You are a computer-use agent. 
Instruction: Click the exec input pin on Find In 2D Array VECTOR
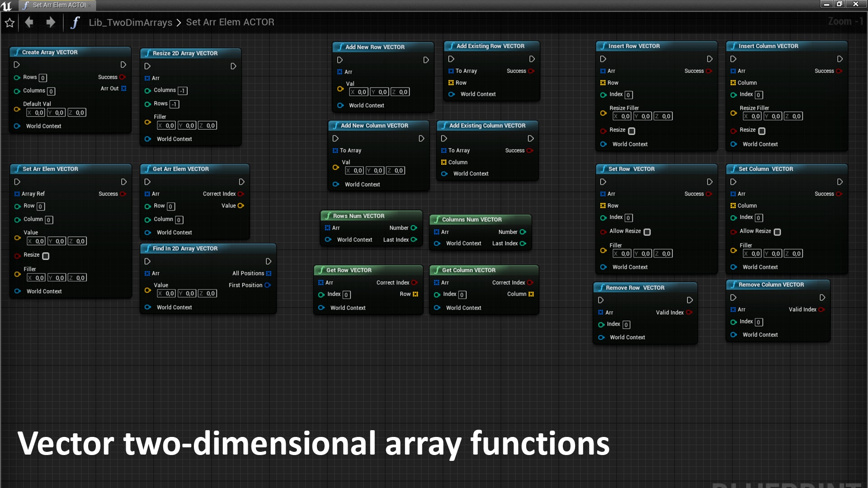[x=147, y=261]
